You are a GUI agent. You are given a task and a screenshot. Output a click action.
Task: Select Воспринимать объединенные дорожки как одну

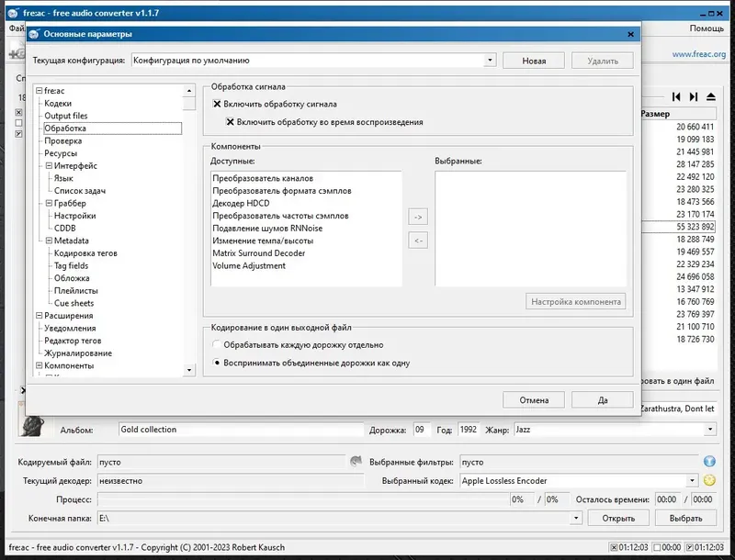(217, 363)
